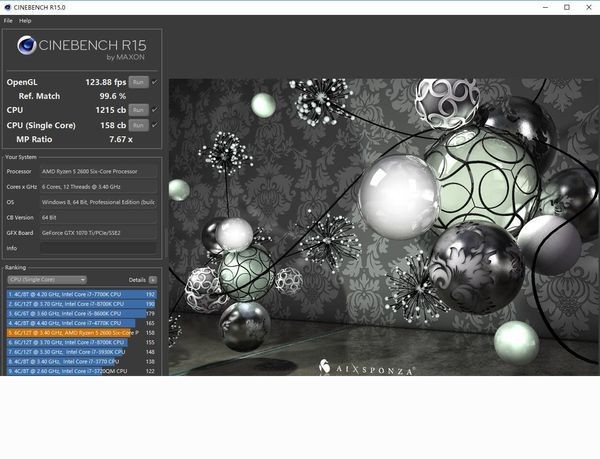Select orange AMD Ryzen 5 2600 ranking row

(82, 333)
